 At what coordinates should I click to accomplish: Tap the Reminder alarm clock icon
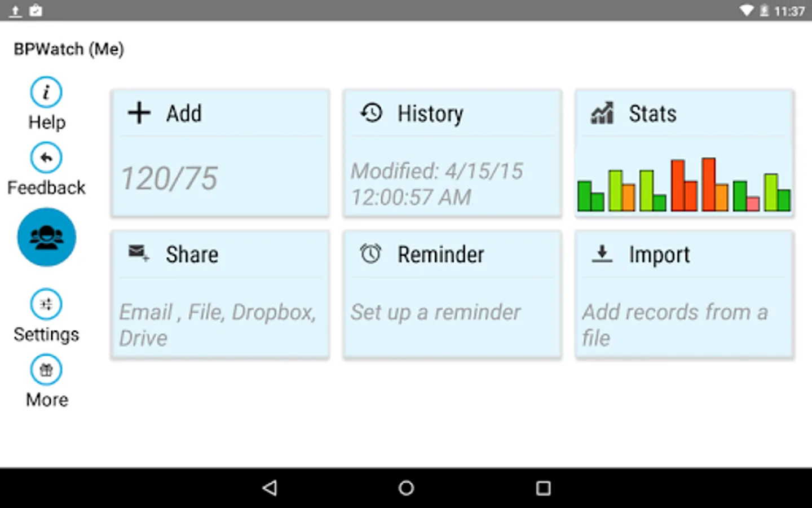point(371,254)
